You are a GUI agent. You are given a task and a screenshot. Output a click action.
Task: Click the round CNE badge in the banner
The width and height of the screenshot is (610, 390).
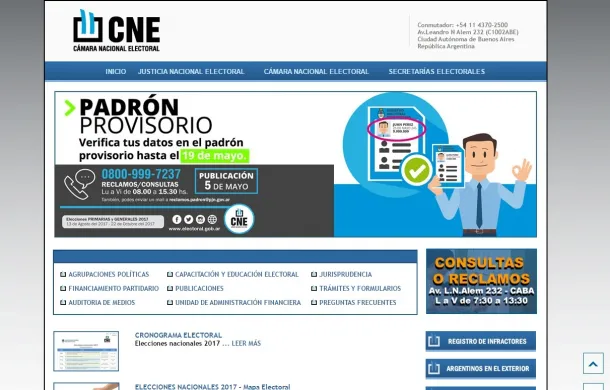[239, 219]
